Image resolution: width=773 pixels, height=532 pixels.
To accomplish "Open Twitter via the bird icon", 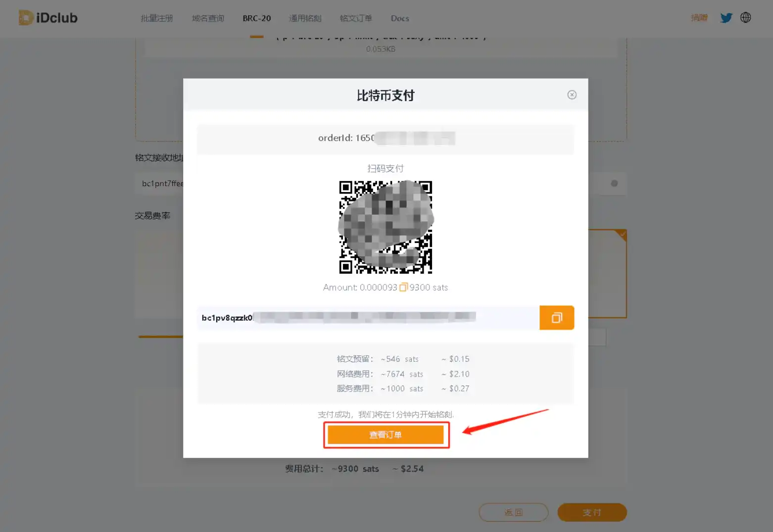I will [726, 17].
